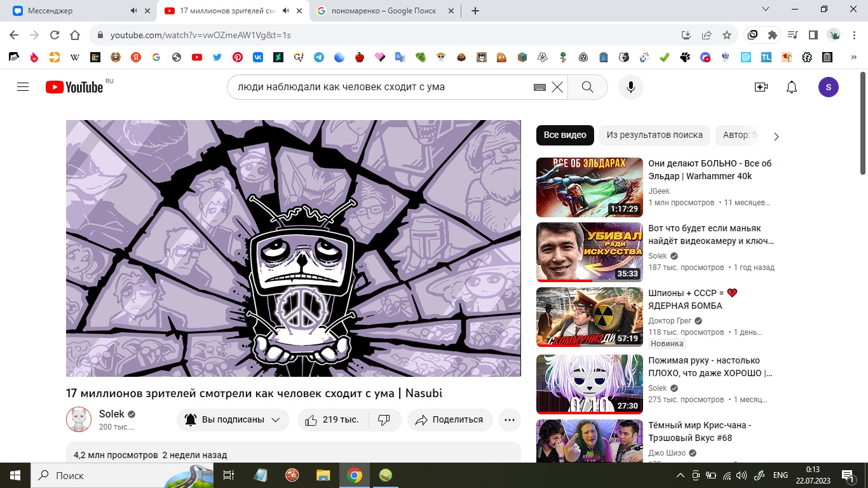Open the browser home page

(75, 35)
